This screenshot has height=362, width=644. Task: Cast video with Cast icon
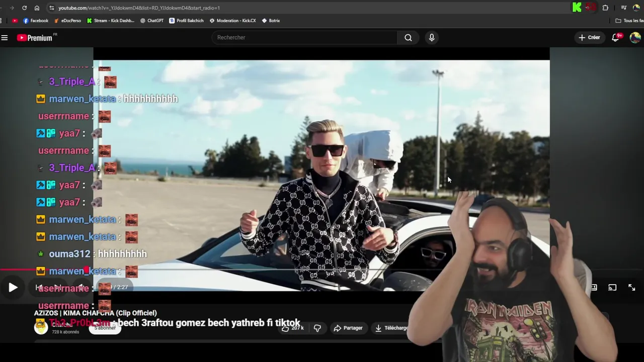pos(612,288)
